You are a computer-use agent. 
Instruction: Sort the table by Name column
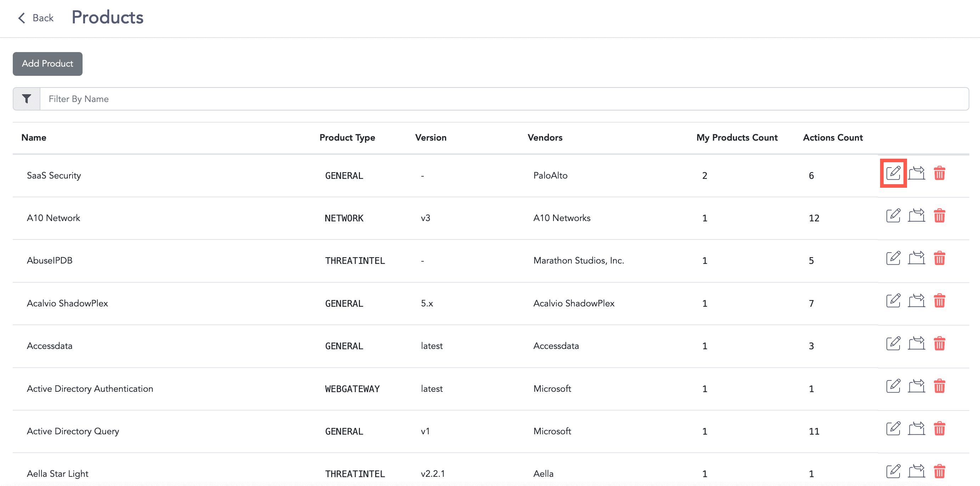pos(33,137)
